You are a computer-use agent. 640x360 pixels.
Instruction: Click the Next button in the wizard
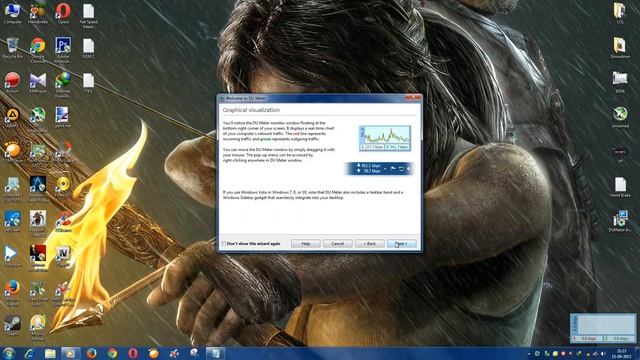(402, 244)
